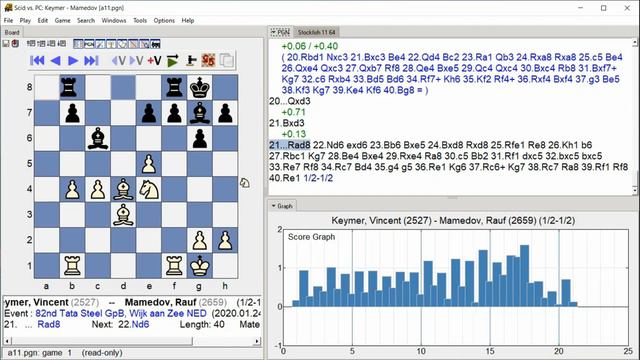Click the third database list icon in toolbar

point(51,43)
